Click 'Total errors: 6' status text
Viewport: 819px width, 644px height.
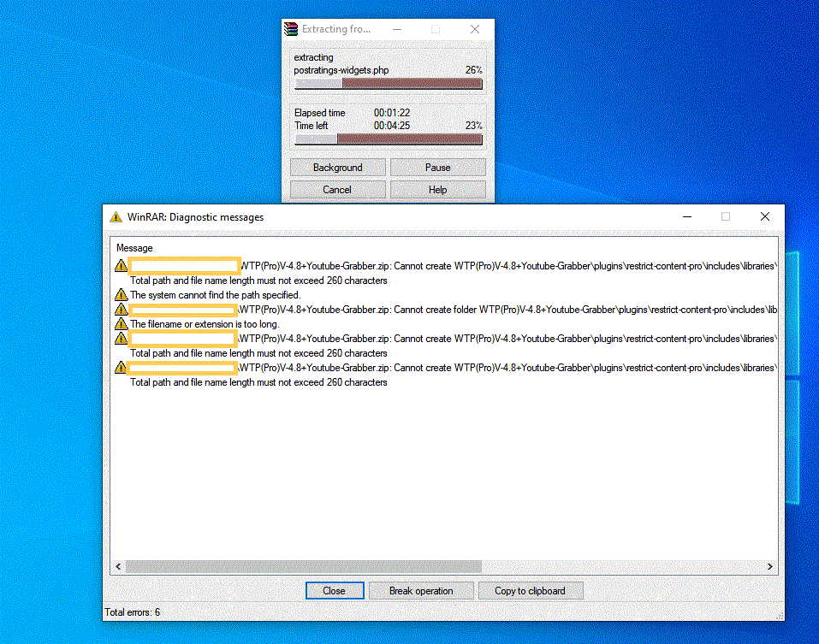pos(132,612)
